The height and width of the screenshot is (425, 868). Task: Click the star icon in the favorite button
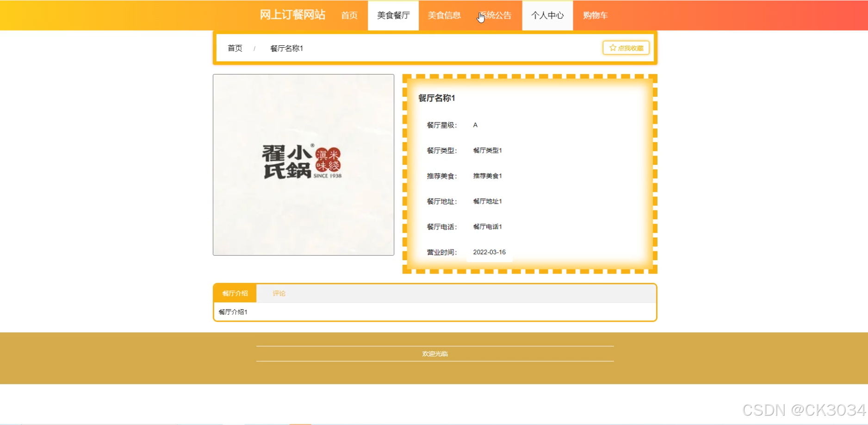coord(613,48)
